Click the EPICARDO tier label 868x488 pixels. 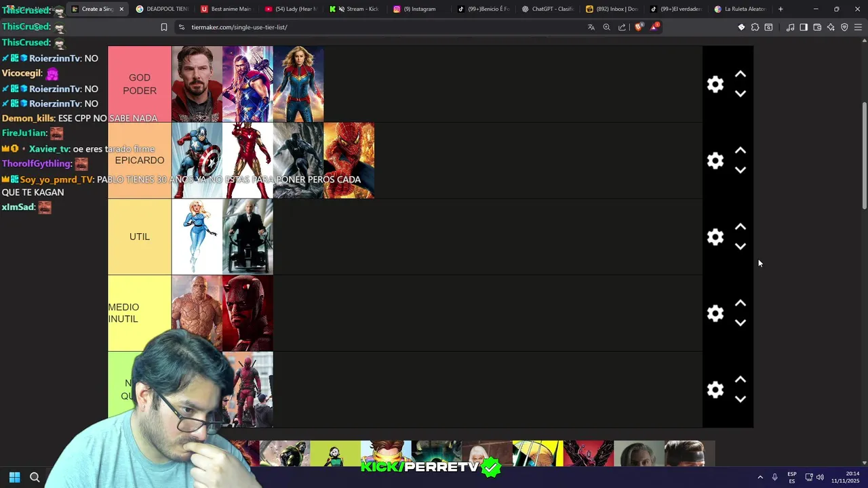140,161
